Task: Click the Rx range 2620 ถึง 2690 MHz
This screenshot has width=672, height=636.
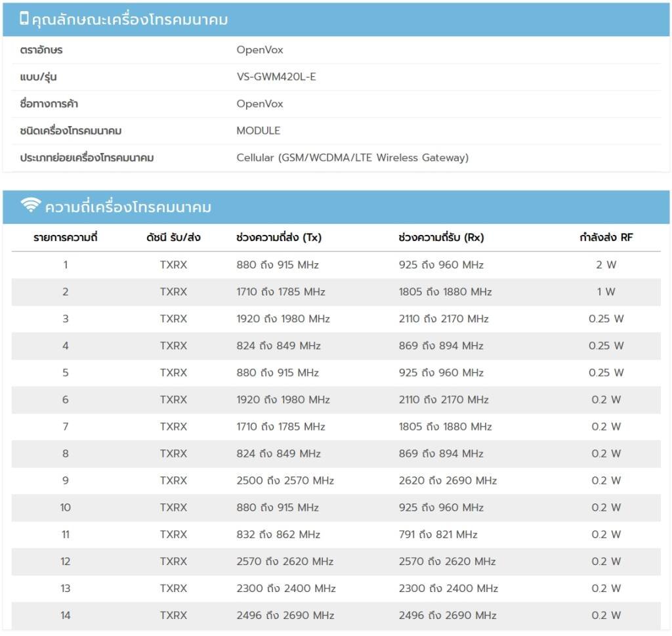Action: click(448, 480)
